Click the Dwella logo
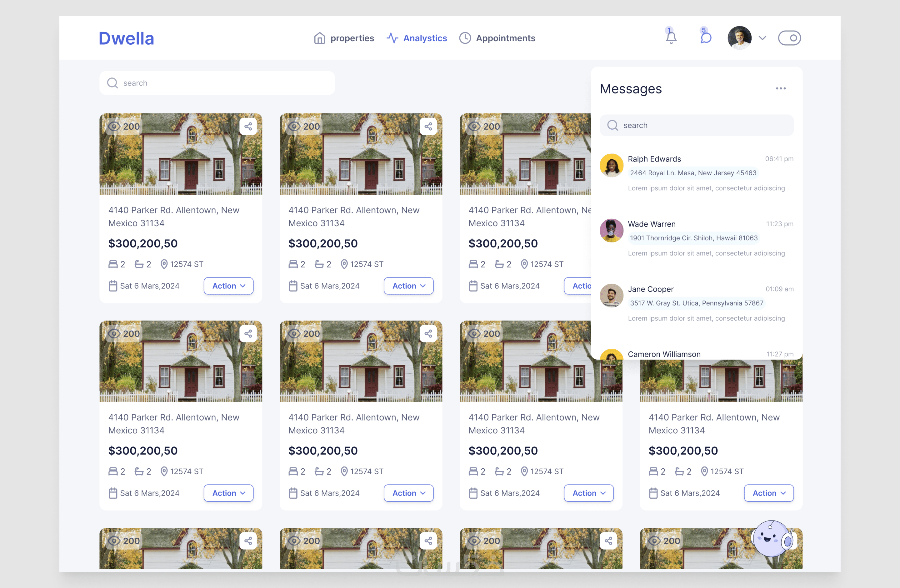Screen dimensions: 900x588 pos(126,38)
